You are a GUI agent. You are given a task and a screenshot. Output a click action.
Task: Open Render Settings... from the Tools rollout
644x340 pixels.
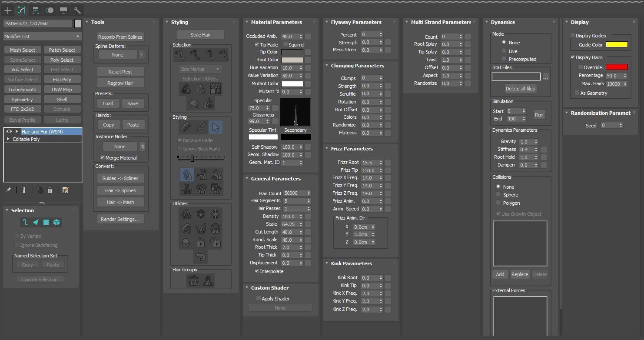(x=120, y=219)
